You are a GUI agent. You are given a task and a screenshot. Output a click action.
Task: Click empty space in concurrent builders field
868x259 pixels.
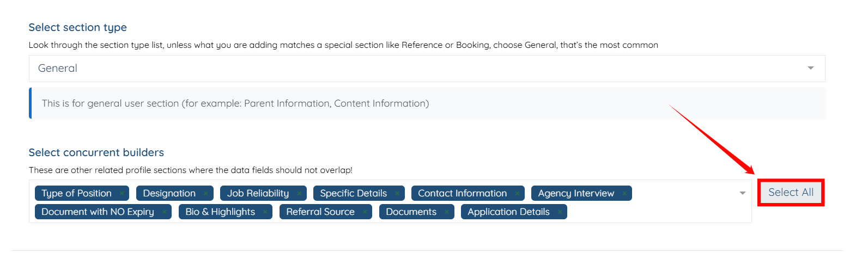click(x=654, y=212)
